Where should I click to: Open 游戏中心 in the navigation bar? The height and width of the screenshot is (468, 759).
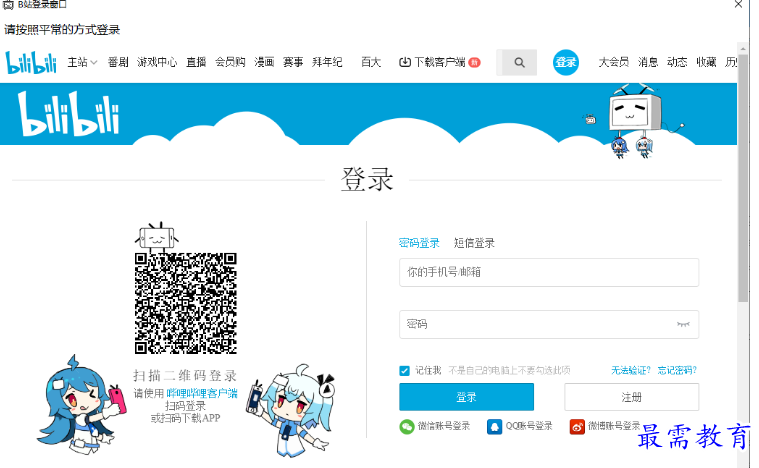tap(157, 62)
